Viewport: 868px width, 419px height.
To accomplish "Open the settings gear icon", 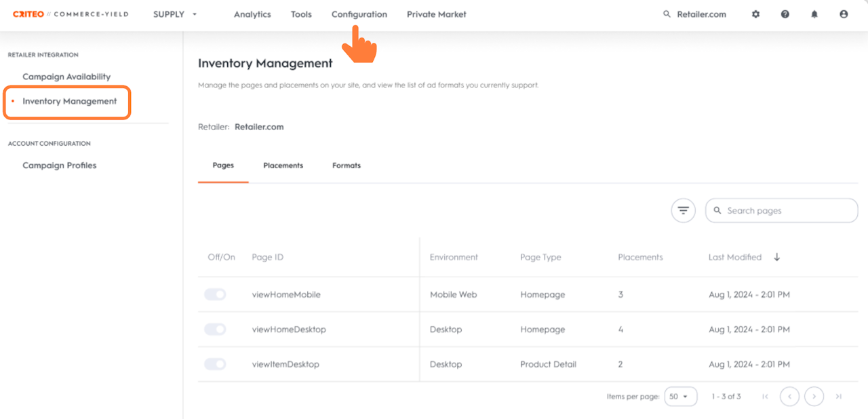I will tap(755, 14).
